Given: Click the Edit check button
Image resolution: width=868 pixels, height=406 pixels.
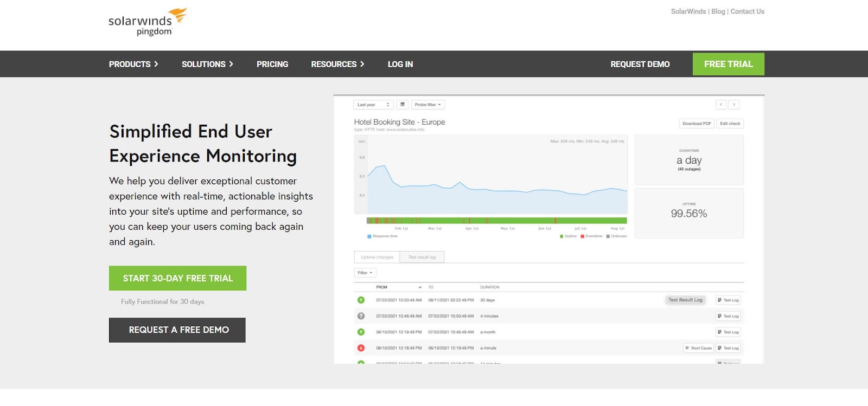Looking at the screenshot, I should tap(730, 124).
